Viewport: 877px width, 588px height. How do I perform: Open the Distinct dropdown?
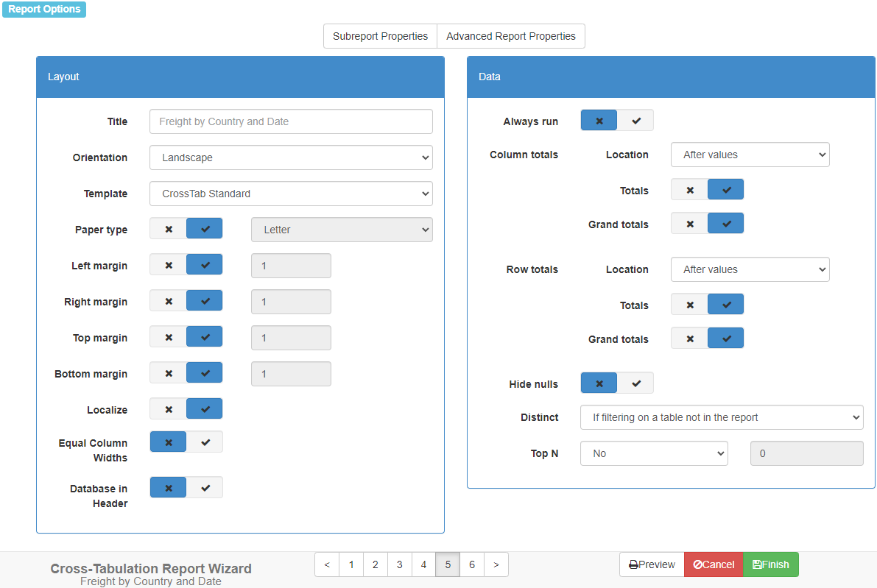(x=721, y=417)
